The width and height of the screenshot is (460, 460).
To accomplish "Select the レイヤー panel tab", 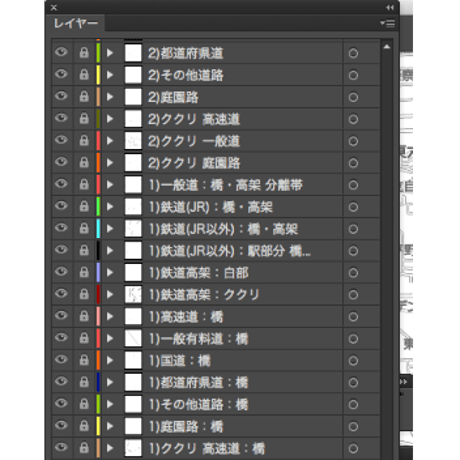I will point(76,23).
